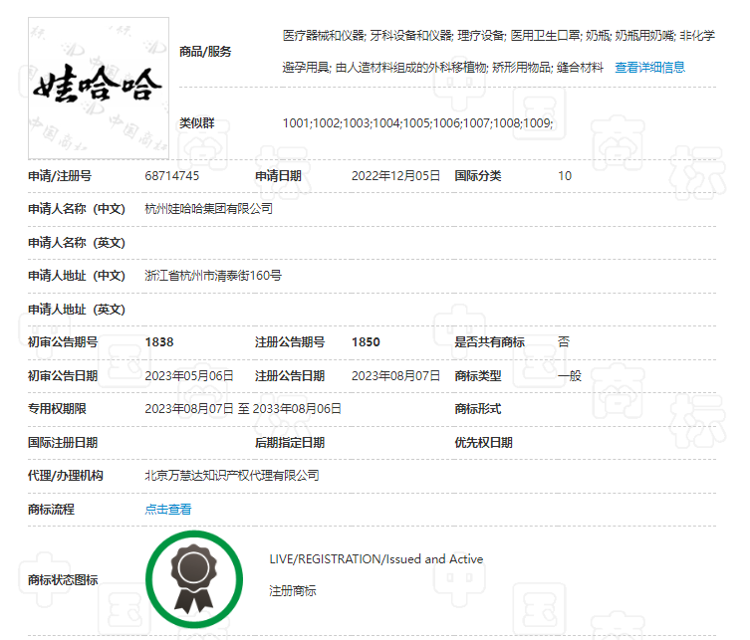Select the application date 2022年12月05日
This screenshot has width=750, height=640.
396,176
